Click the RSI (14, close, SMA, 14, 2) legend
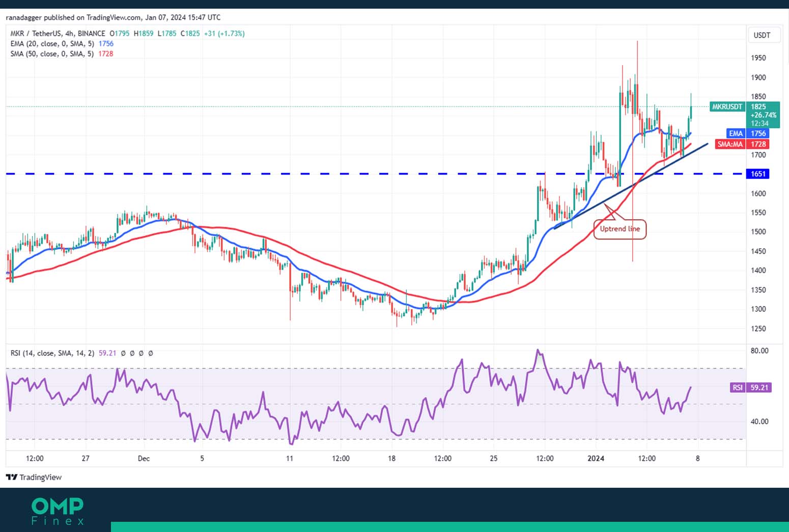Image resolution: width=789 pixels, height=532 pixels. click(x=52, y=353)
